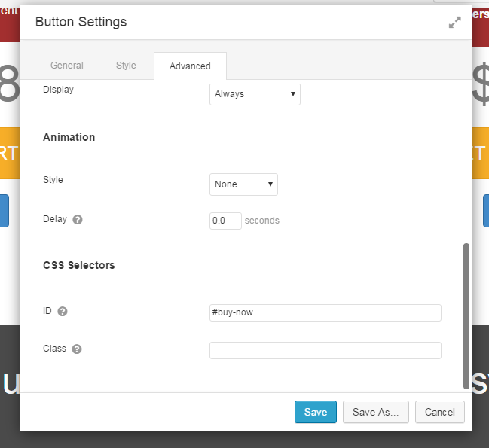Click the Save As... button
Screen dimensions: 489x448
pyautogui.click(x=376, y=412)
